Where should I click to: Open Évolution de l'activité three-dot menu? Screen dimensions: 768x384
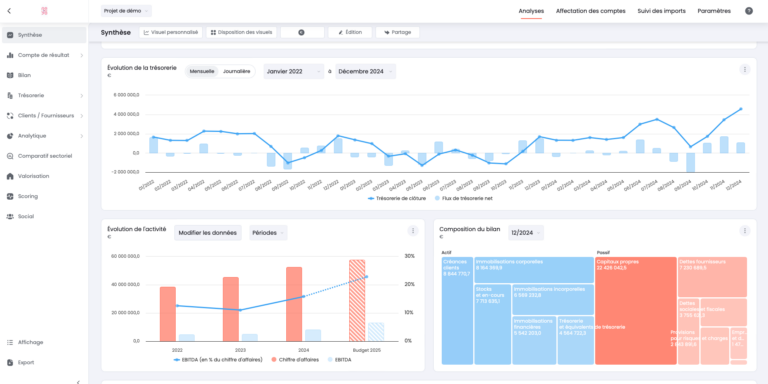click(x=413, y=231)
